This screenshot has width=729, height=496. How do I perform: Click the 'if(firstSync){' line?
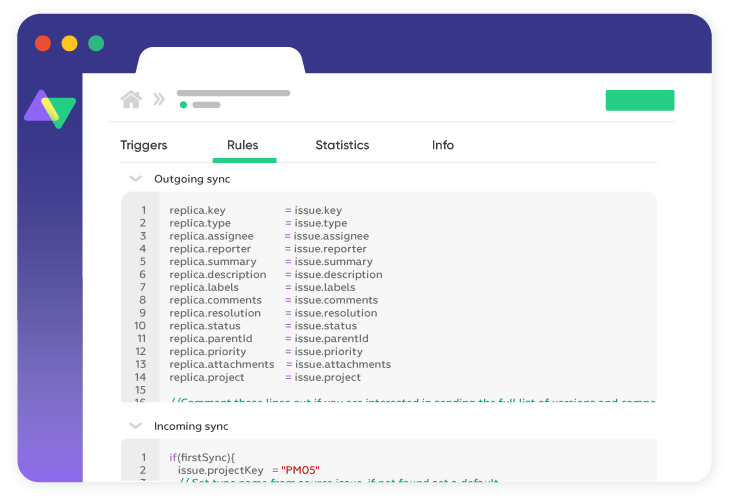202,457
